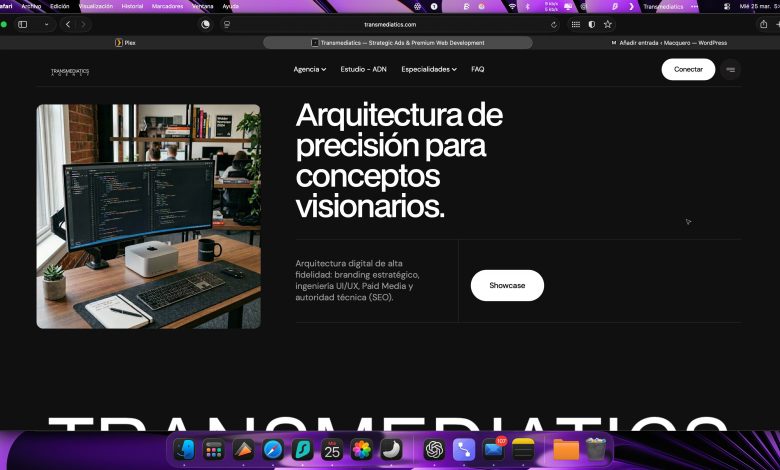
Task: Go to the FAQ nav link
Action: coord(478,70)
